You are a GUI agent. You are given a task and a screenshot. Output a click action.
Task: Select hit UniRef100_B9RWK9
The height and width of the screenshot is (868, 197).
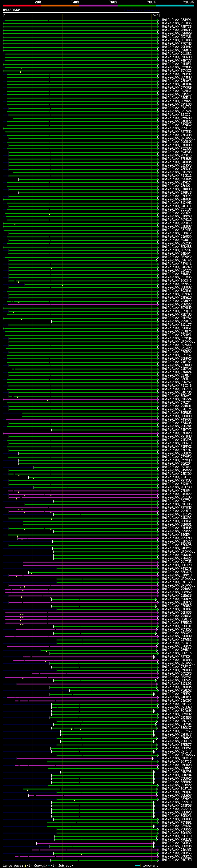[x=176, y=33]
